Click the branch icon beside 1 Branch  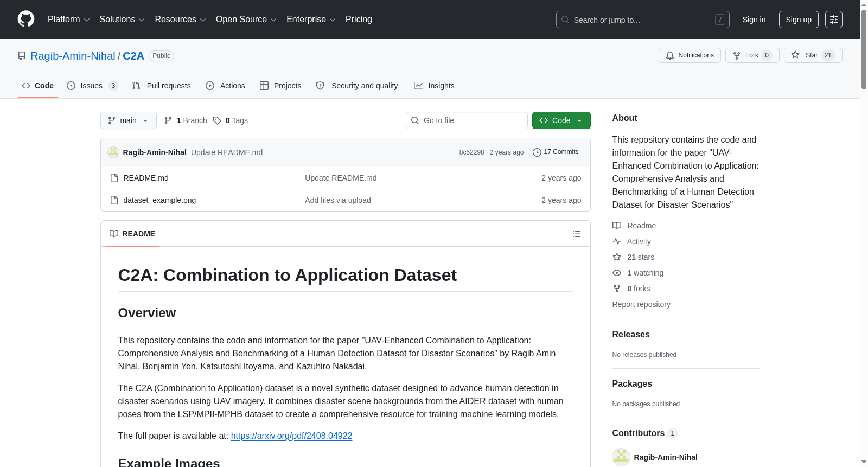(x=168, y=120)
